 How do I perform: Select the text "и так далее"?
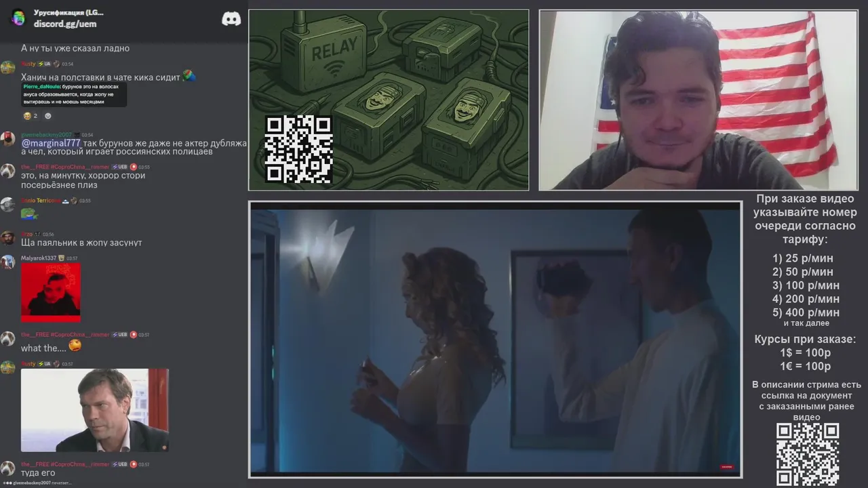tap(806, 323)
